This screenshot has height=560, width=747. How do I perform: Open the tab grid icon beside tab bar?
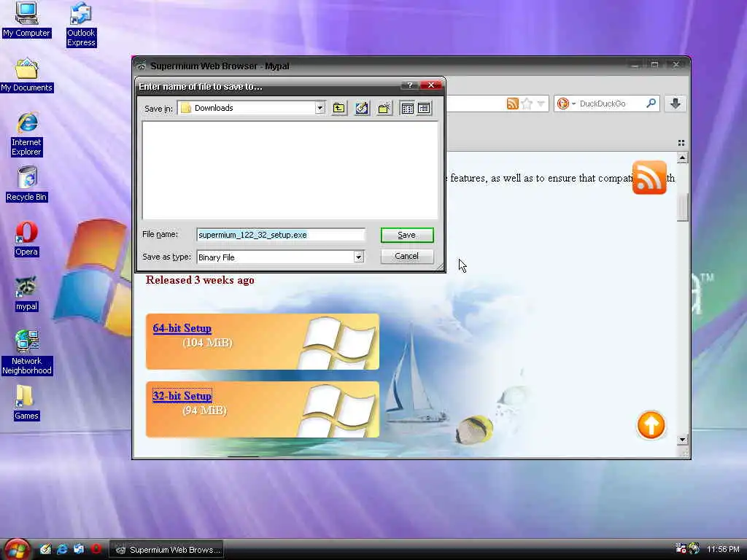pos(681,143)
